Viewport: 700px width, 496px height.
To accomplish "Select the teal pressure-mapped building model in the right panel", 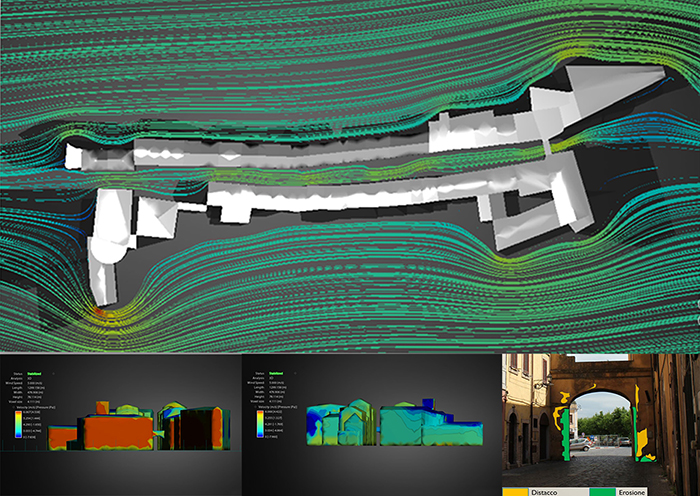I will (395, 423).
